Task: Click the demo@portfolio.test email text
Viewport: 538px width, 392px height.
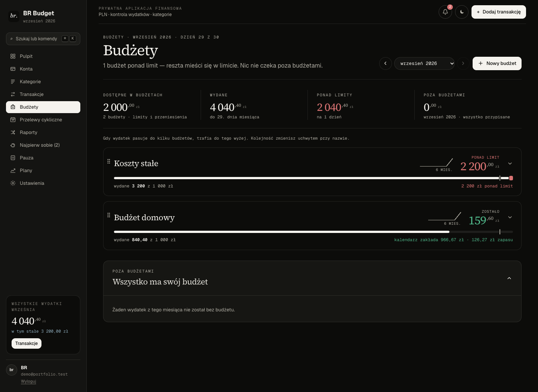Action: click(x=44, y=374)
